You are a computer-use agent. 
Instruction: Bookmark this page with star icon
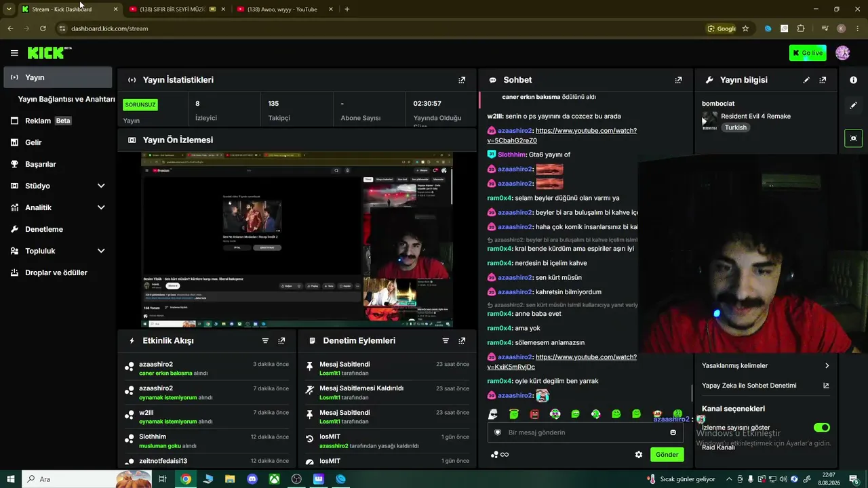(x=745, y=28)
